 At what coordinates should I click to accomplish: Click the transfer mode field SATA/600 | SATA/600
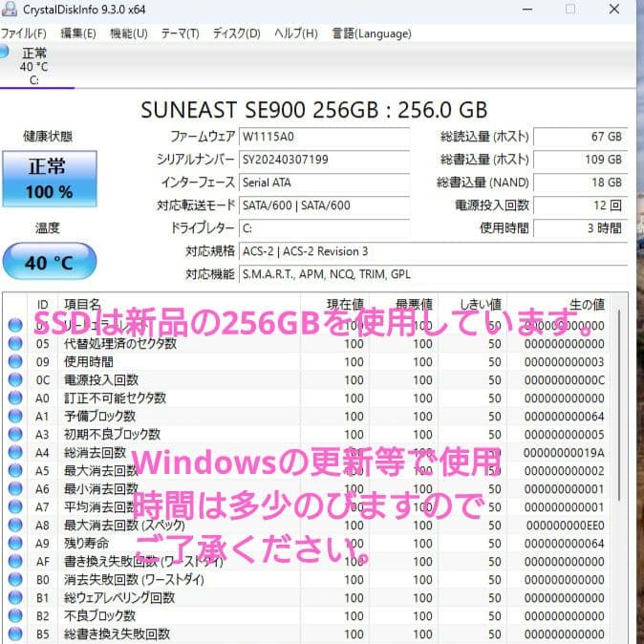point(325,205)
